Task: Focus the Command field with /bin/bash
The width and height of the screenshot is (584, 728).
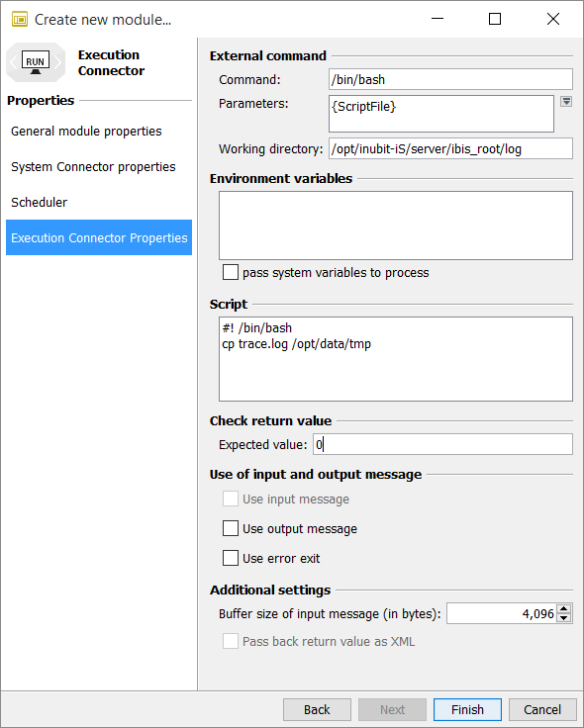Action: pos(450,79)
